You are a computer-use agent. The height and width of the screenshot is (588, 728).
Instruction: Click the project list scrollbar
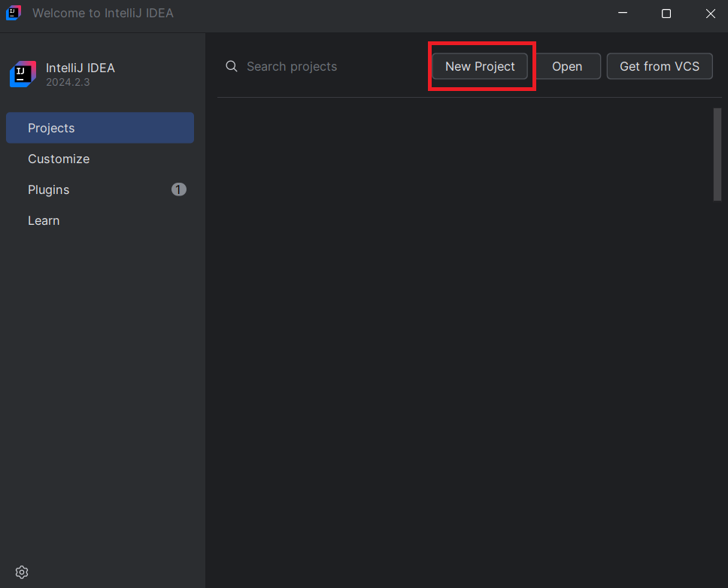click(717, 154)
